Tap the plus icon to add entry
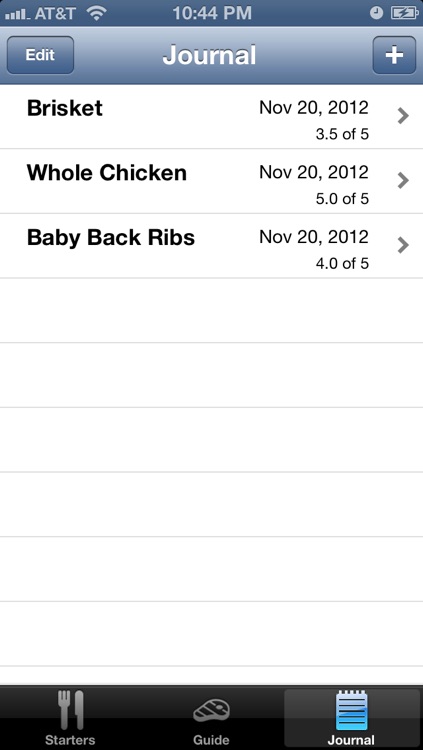Screen dimensions: 423x750 (x=394, y=55)
